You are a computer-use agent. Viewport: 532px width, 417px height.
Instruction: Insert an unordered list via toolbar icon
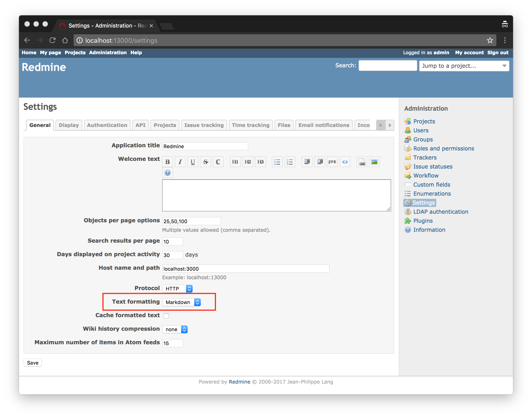(277, 162)
